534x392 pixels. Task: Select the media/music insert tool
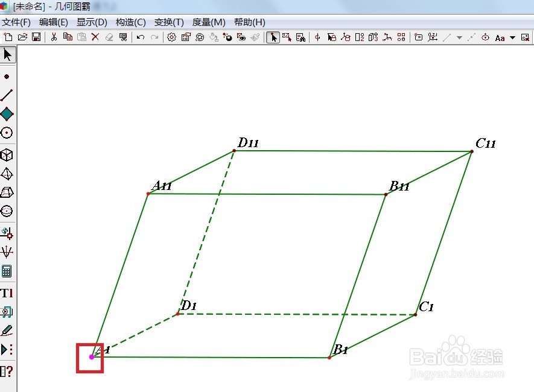click(7, 312)
